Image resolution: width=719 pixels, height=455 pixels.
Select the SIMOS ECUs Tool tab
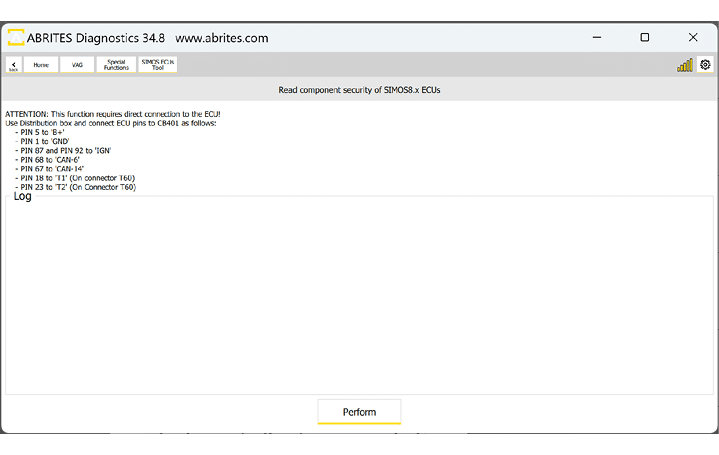[x=158, y=65]
